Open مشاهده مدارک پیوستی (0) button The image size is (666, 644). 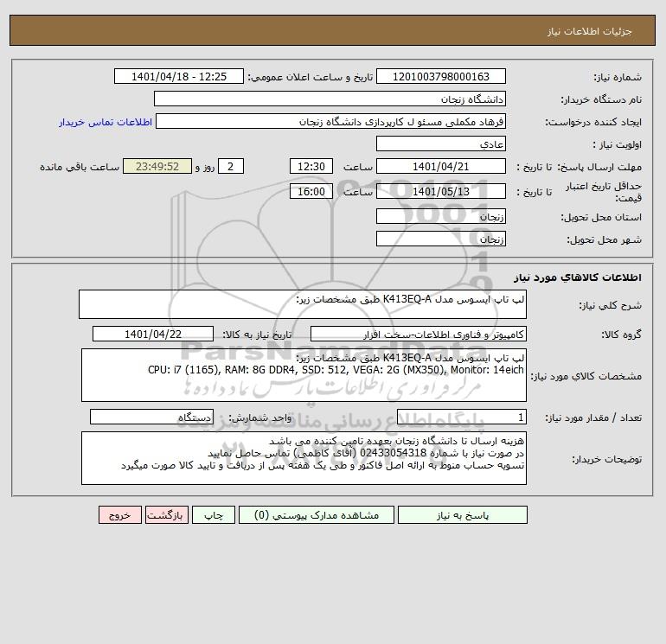(317, 515)
